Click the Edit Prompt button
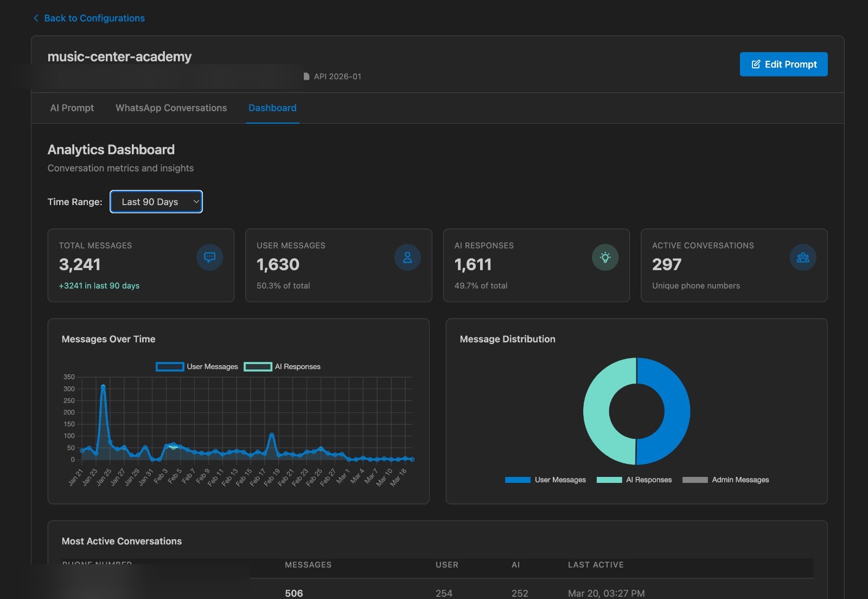Image resolution: width=868 pixels, height=599 pixels. tap(783, 64)
